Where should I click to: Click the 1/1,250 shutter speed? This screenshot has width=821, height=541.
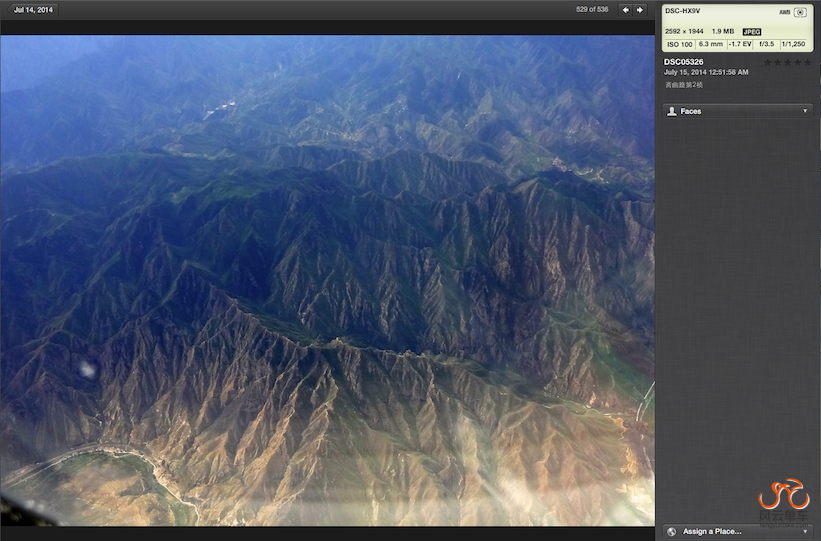tap(793, 45)
